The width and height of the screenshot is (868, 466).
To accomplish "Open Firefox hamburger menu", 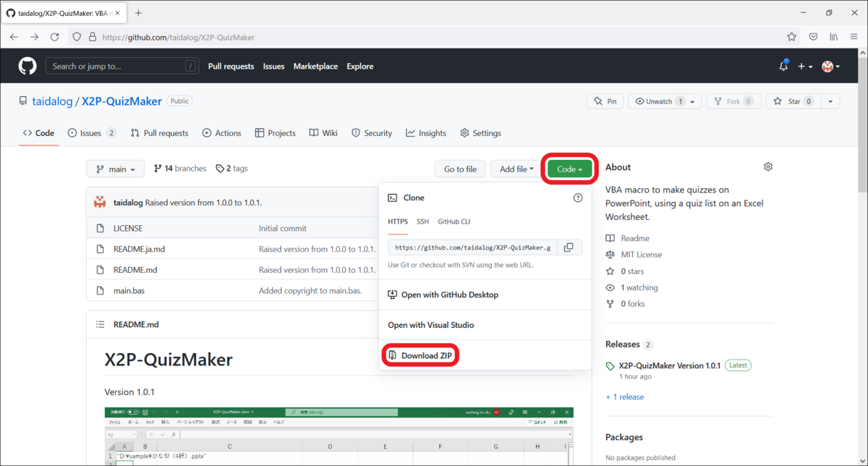I will coord(854,37).
